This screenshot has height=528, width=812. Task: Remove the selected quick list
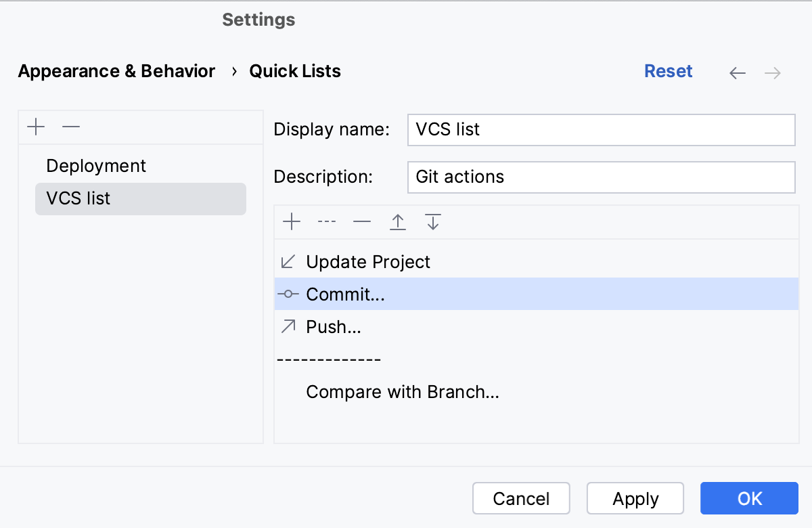pos(71,127)
